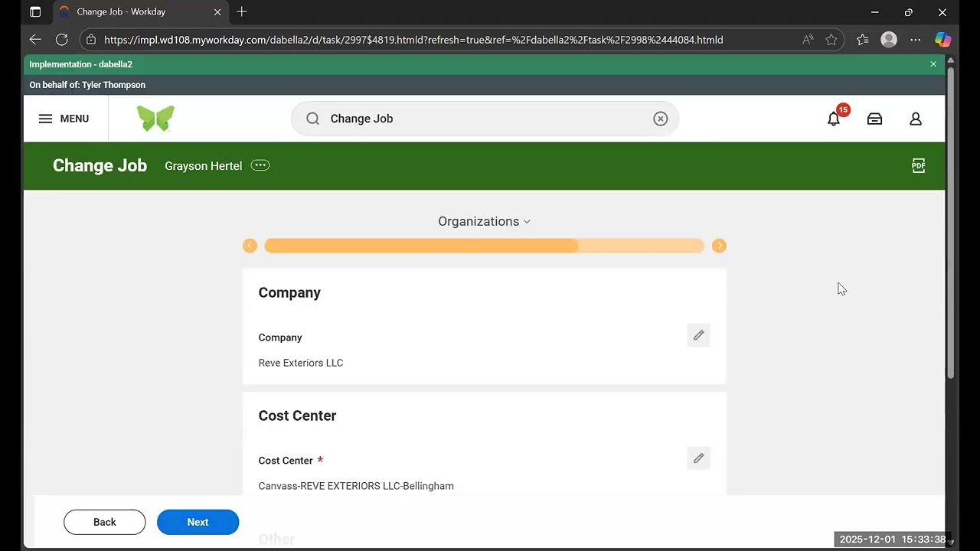Open a new browser tab

point(242,11)
